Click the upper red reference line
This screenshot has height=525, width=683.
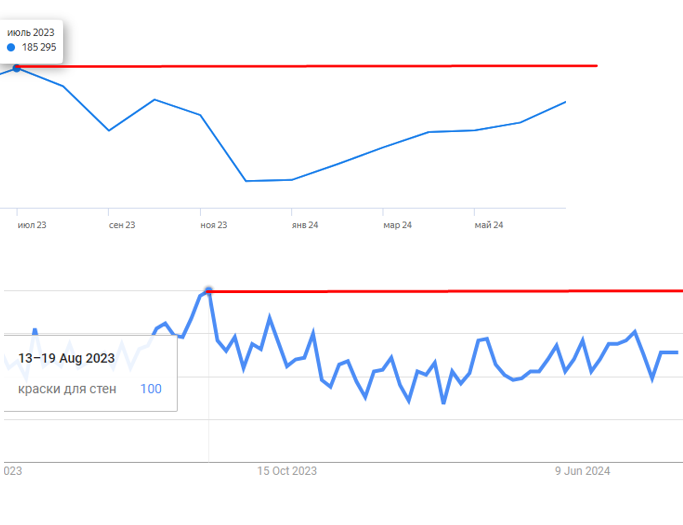(307, 66)
